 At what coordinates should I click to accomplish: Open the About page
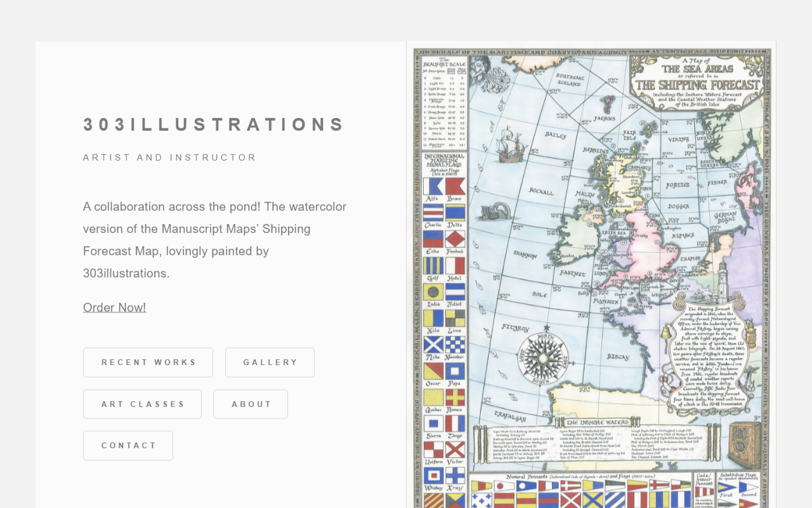click(251, 404)
